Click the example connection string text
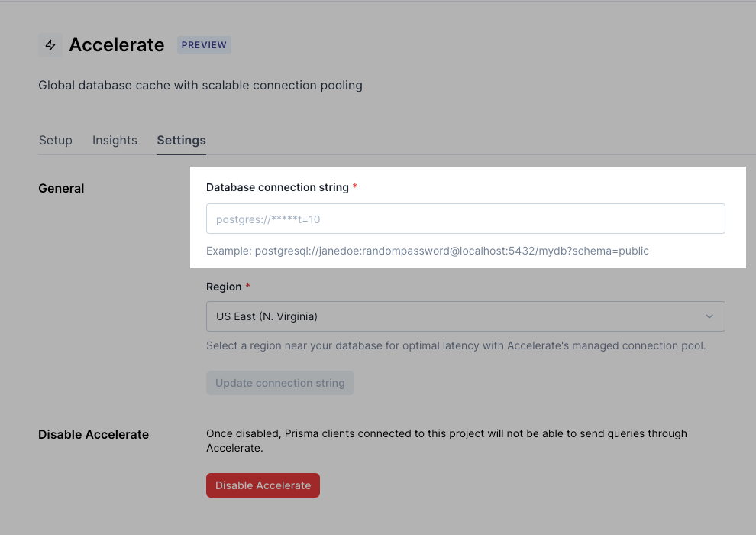 pyautogui.click(x=427, y=250)
